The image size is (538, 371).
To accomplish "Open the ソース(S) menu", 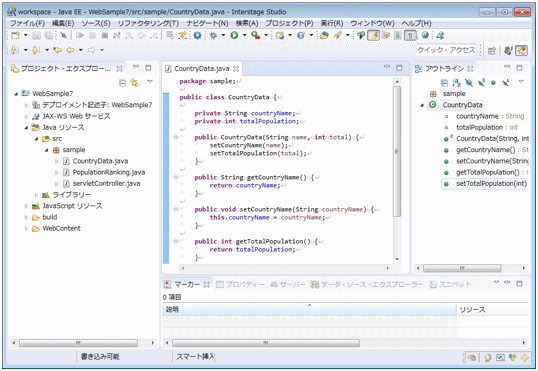I will pyautogui.click(x=96, y=23).
